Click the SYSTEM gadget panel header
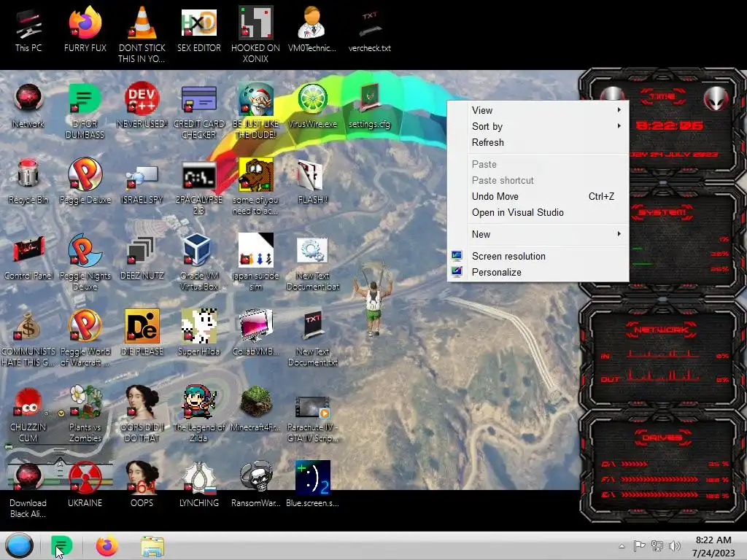This screenshot has height=560, width=747. click(661, 212)
